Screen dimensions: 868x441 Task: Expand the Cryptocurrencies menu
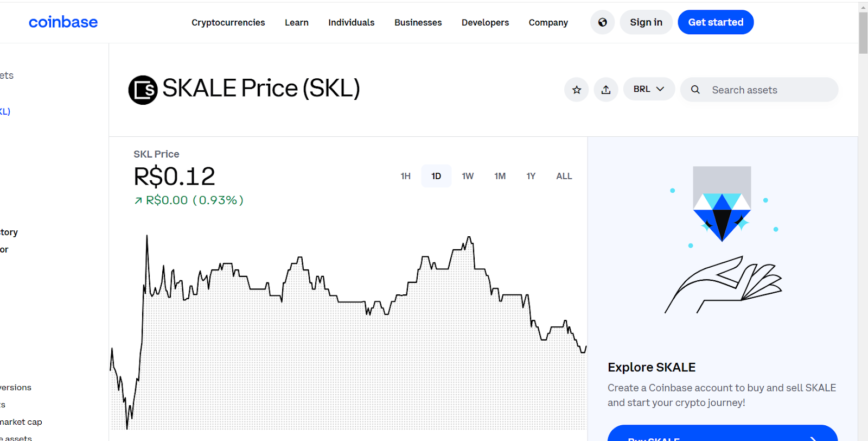click(x=228, y=22)
